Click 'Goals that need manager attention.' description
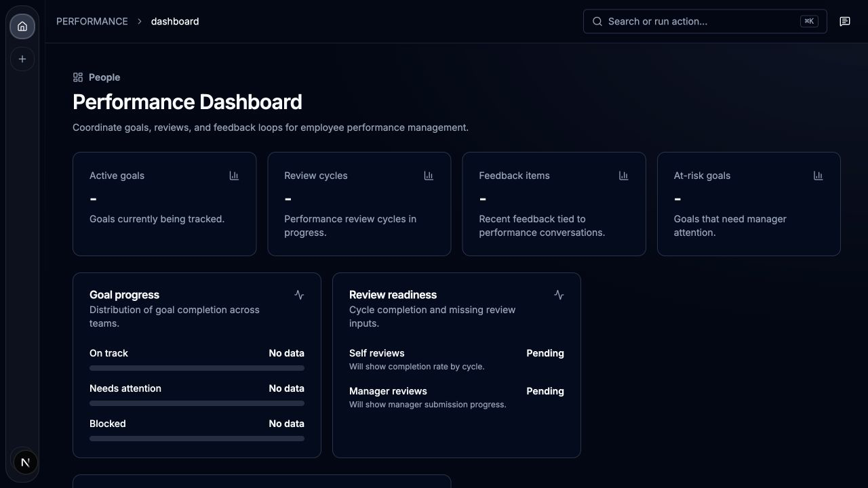868x488 pixels. pyautogui.click(x=730, y=226)
